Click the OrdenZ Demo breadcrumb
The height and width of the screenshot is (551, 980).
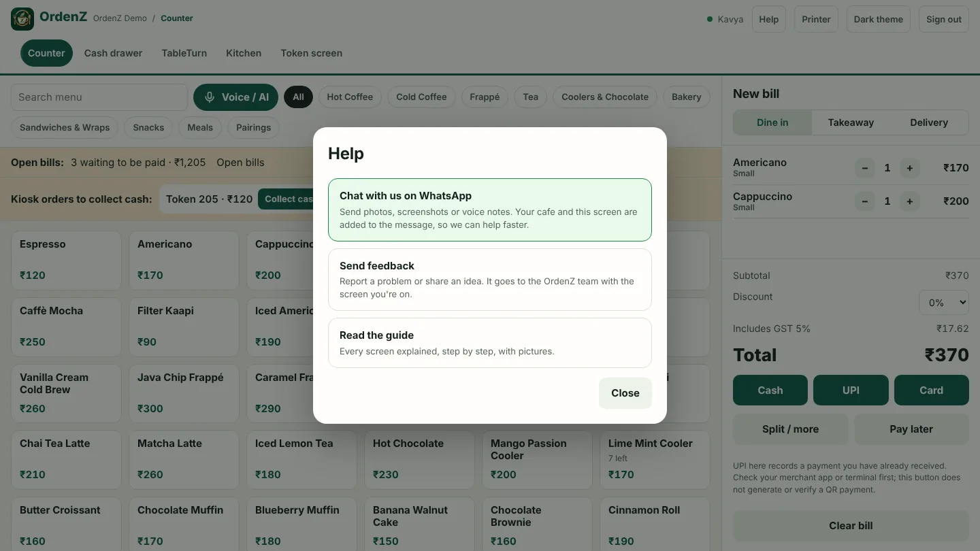[x=120, y=18]
